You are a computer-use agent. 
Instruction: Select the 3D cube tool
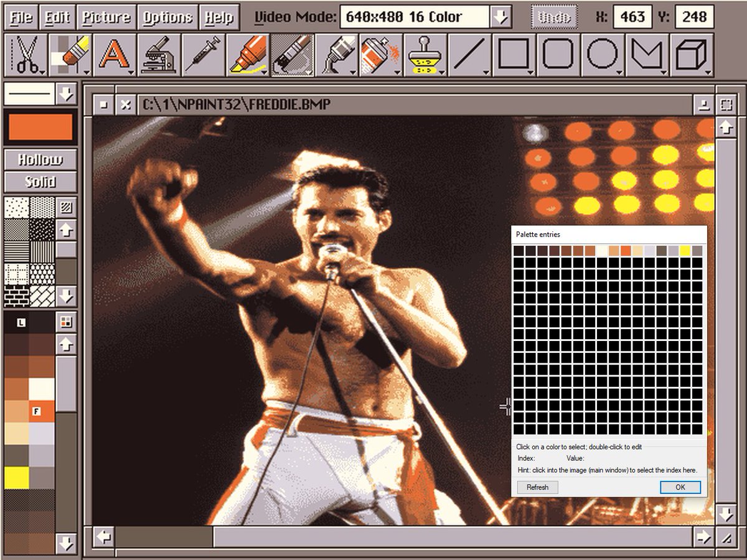tap(691, 55)
